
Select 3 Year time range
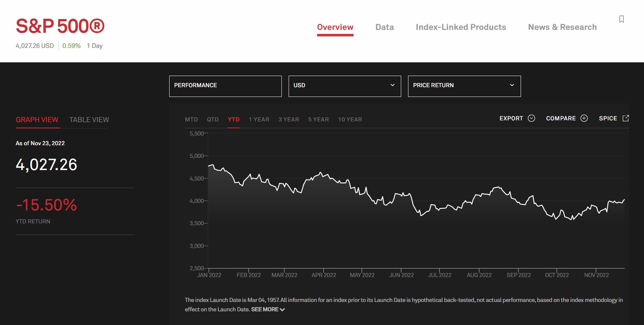pos(289,120)
